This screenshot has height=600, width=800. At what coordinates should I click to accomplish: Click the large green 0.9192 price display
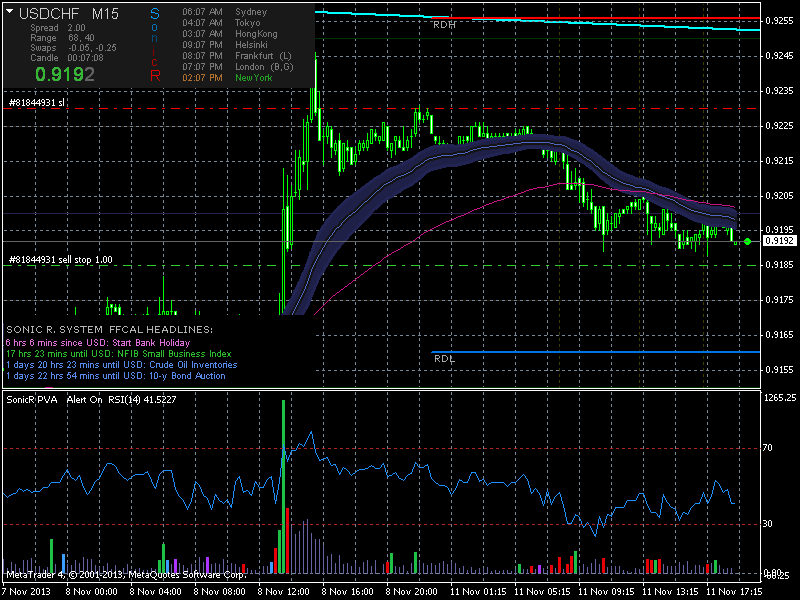[x=64, y=73]
